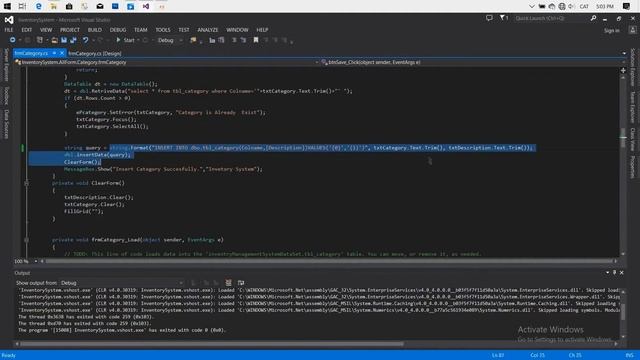Collapse the ClearForm method outline
This screenshot has width=640, height=360.
[27, 183]
